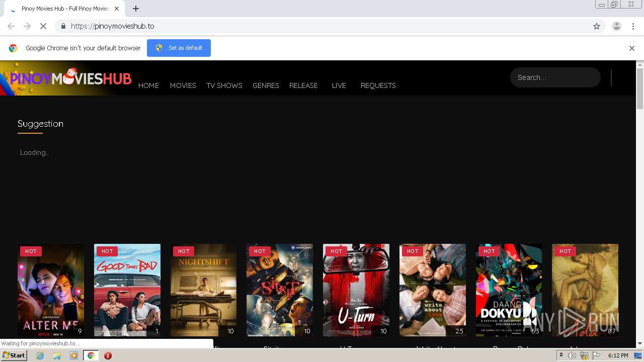Open the TV SHOWS menu item

pos(224,85)
